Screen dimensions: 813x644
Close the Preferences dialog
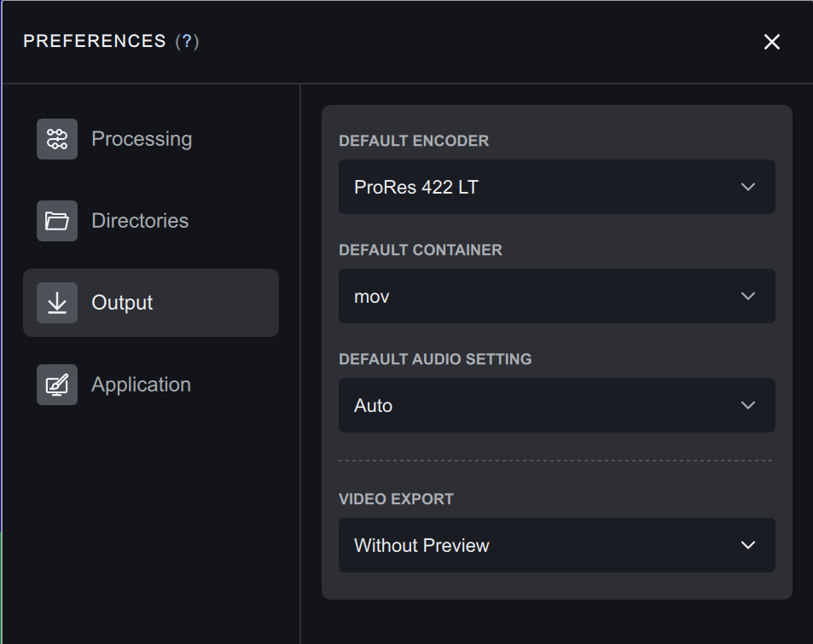[x=772, y=42]
